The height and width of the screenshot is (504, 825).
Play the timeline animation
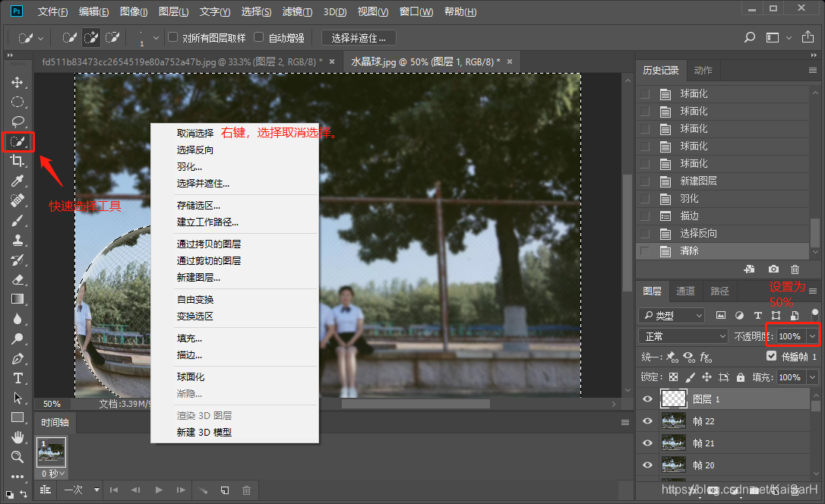tap(159, 490)
